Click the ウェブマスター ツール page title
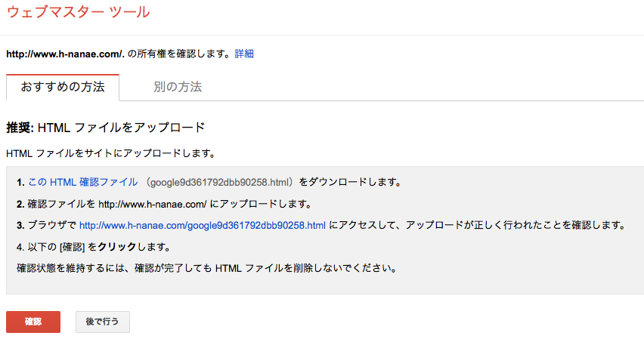This screenshot has width=644, height=339. click(x=78, y=12)
